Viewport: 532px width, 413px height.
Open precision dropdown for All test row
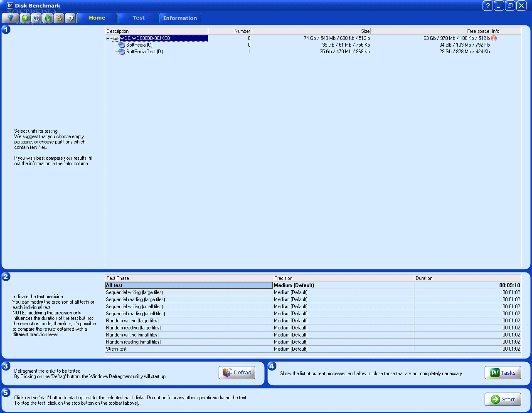tap(343, 285)
